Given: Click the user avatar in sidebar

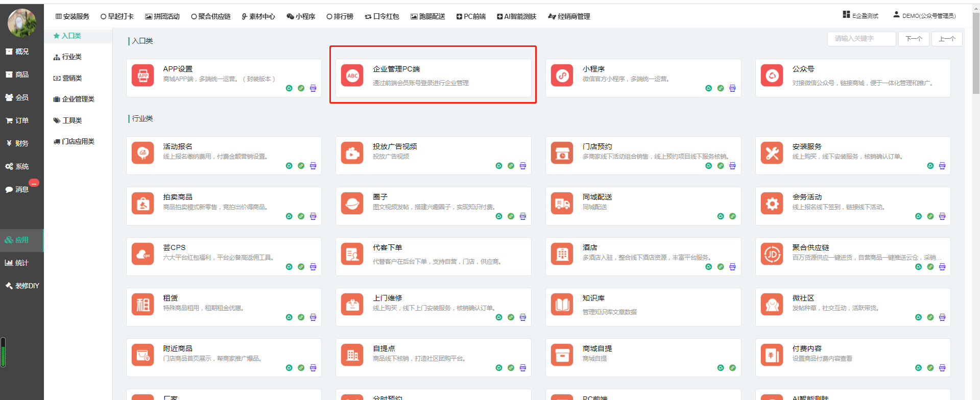Looking at the screenshot, I should click(22, 22).
